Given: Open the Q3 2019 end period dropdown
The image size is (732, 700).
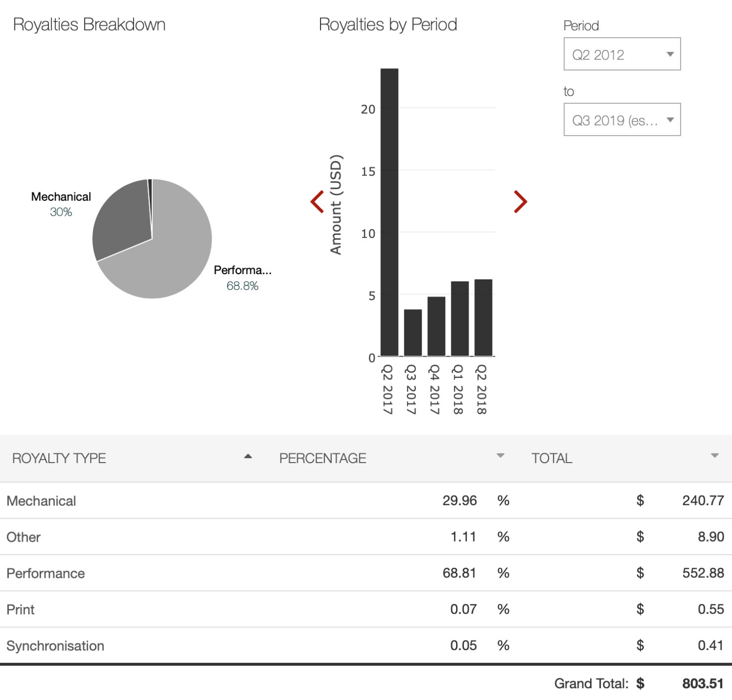Looking at the screenshot, I should point(622,120).
